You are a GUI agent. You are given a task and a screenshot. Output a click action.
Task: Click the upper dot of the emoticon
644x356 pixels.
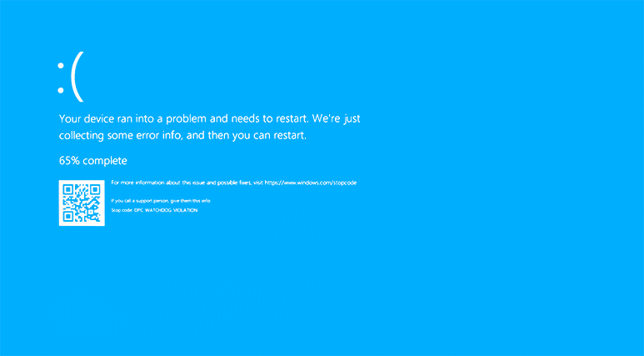coord(61,65)
